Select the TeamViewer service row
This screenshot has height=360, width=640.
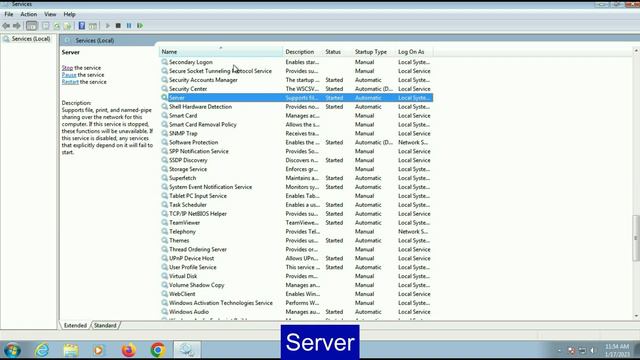click(x=296, y=223)
